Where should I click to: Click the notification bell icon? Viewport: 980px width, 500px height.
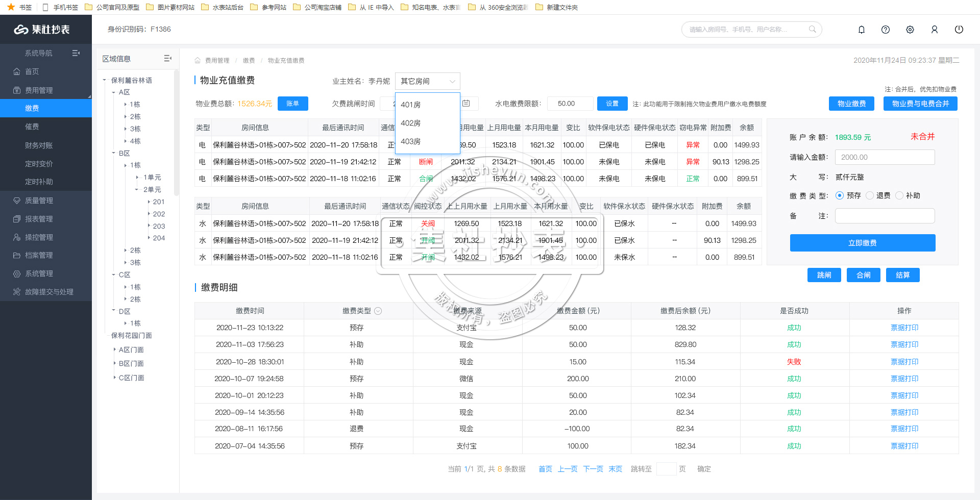(862, 30)
